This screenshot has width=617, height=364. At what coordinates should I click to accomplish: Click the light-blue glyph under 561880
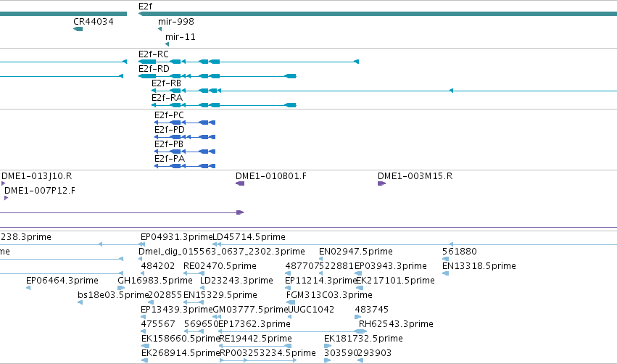(x=445, y=259)
